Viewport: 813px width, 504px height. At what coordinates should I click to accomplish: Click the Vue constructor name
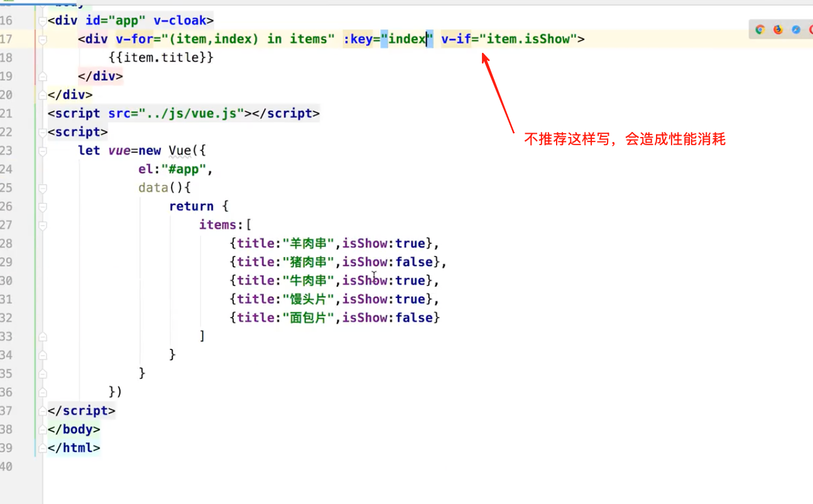click(180, 151)
